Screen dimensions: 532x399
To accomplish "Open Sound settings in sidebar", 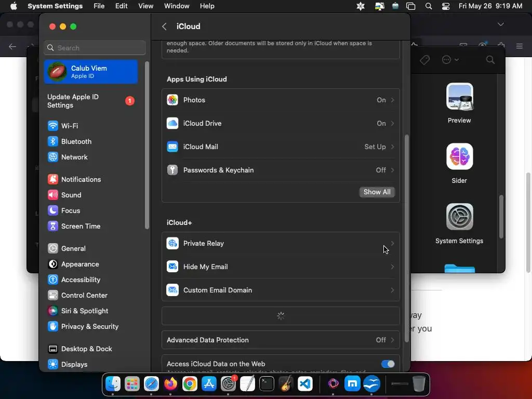I will point(91,195).
